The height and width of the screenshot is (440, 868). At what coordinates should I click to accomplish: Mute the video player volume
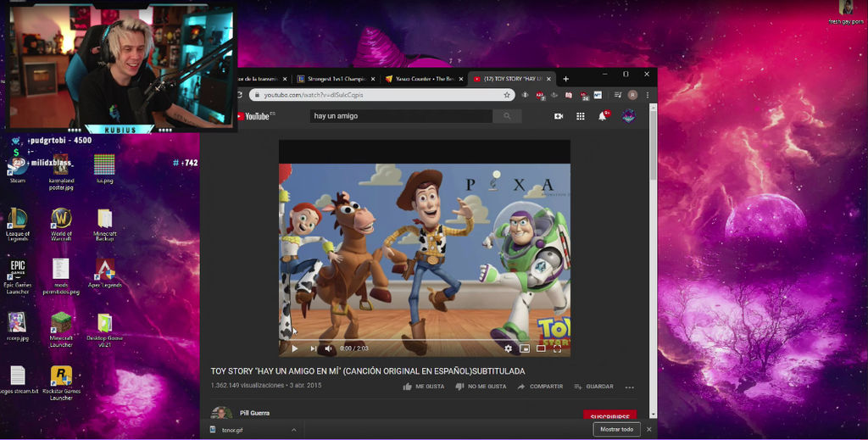(x=328, y=348)
